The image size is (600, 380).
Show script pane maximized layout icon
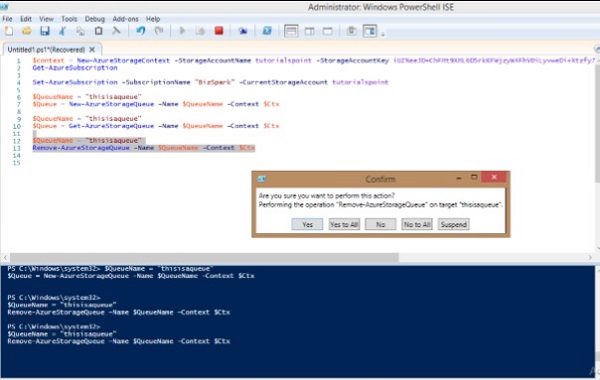pyautogui.click(x=328, y=31)
